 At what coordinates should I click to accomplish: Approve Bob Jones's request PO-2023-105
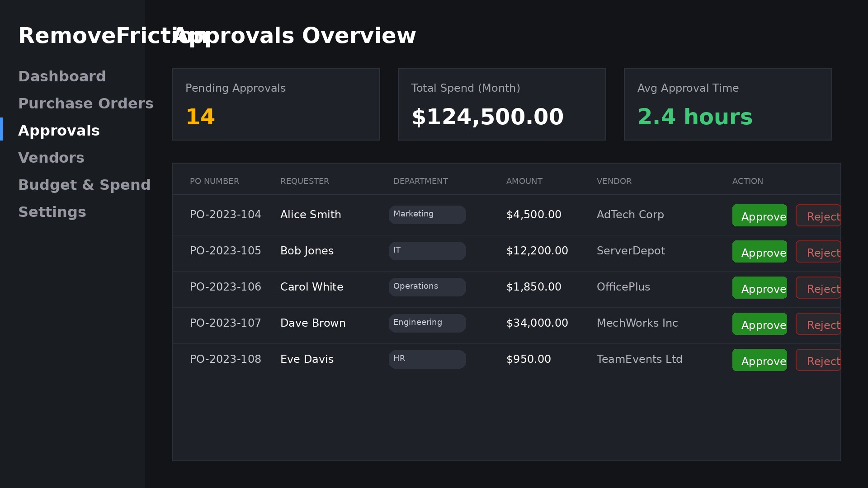click(759, 252)
